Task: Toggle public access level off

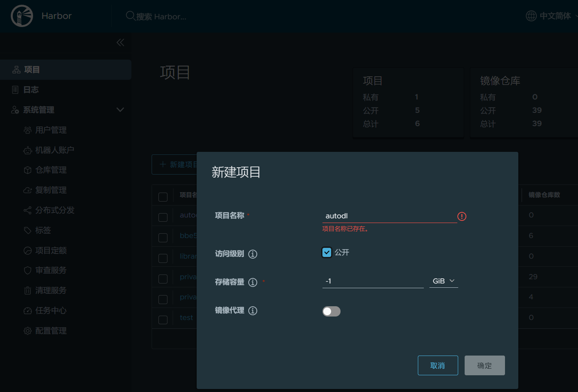Action: [x=326, y=253]
